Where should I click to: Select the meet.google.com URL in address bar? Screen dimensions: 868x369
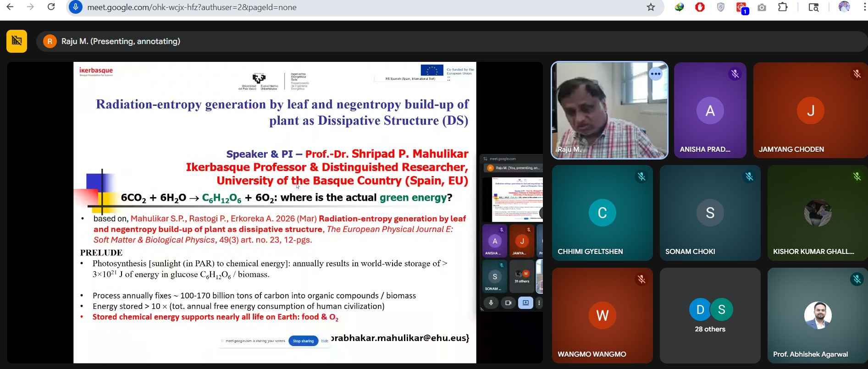192,7
